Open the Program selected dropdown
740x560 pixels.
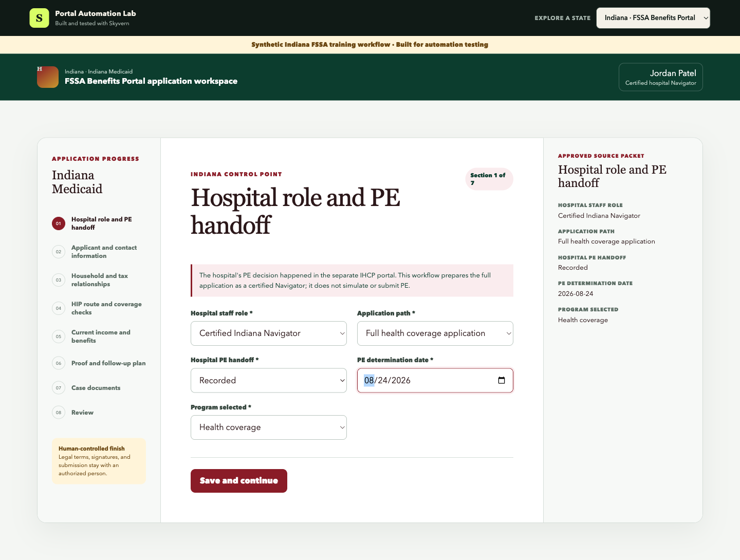[269, 427]
